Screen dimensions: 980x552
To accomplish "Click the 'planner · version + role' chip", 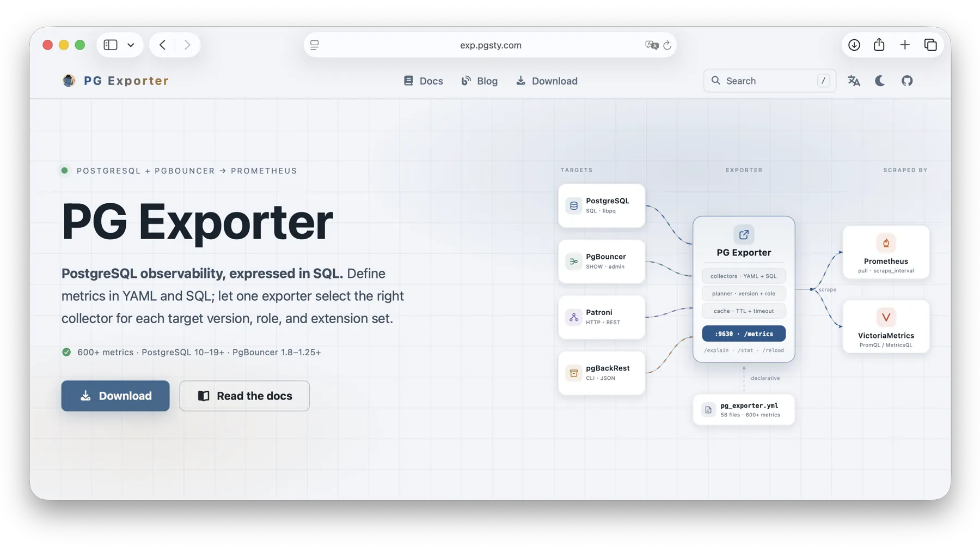I will tap(744, 293).
